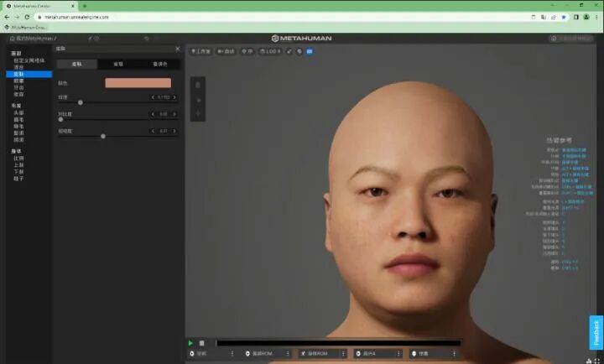Screen dimensions: 604x364
Task: Click the browser back arrow
Action: (x=7, y=17)
